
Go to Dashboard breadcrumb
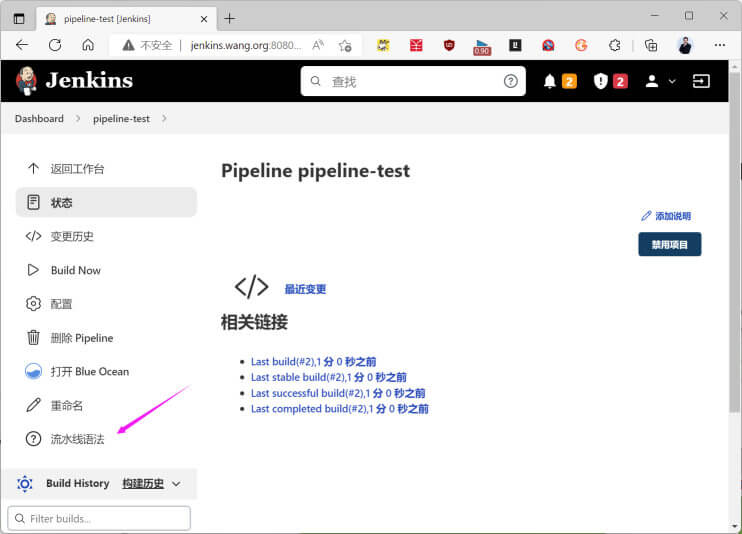pyautogui.click(x=39, y=119)
